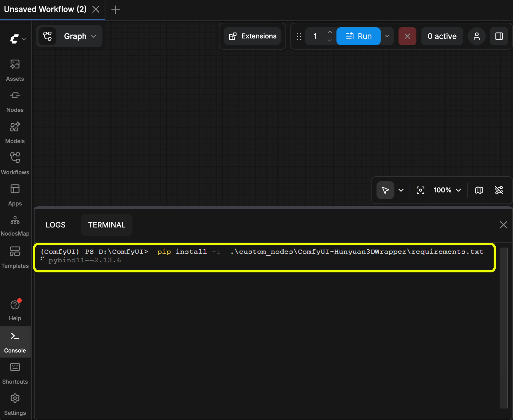This screenshot has width=513, height=420.
Task: Click the Run button
Action: click(358, 36)
